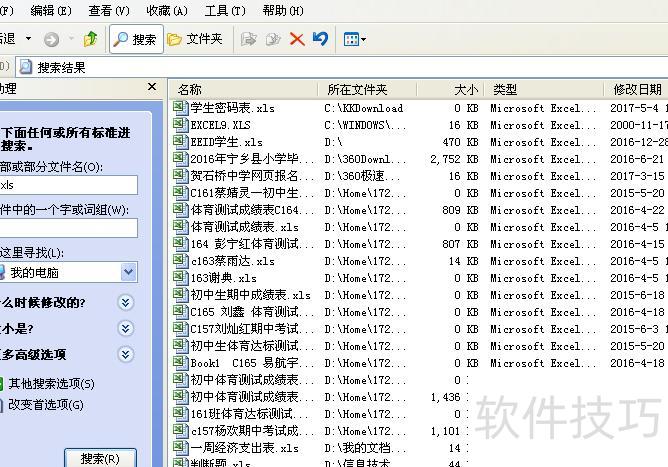Delete selected item with red X icon

tap(297, 39)
